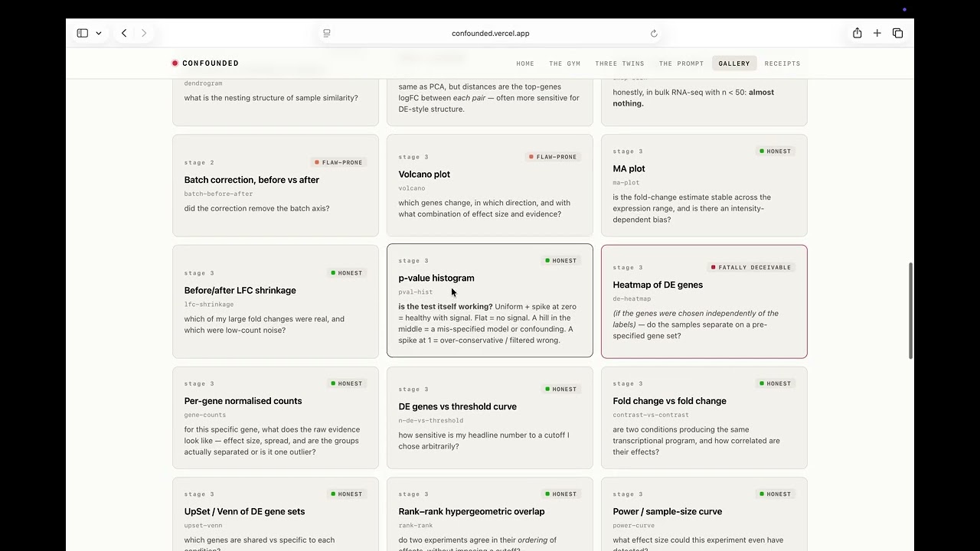The height and width of the screenshot is (551, 980).
Task: Open the Batch correction, before vs after card
Action: click(x=276, y=185)
